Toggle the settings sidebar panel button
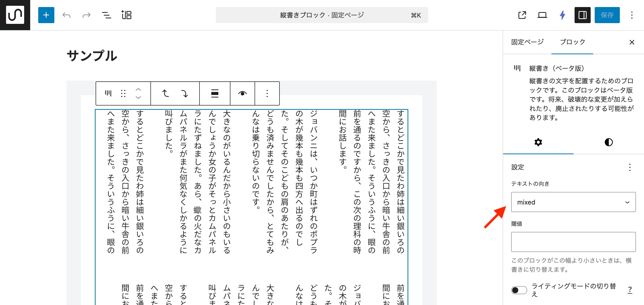Image resolution: width=644 pixels, height=305 pixels. [x=582, y=15]
